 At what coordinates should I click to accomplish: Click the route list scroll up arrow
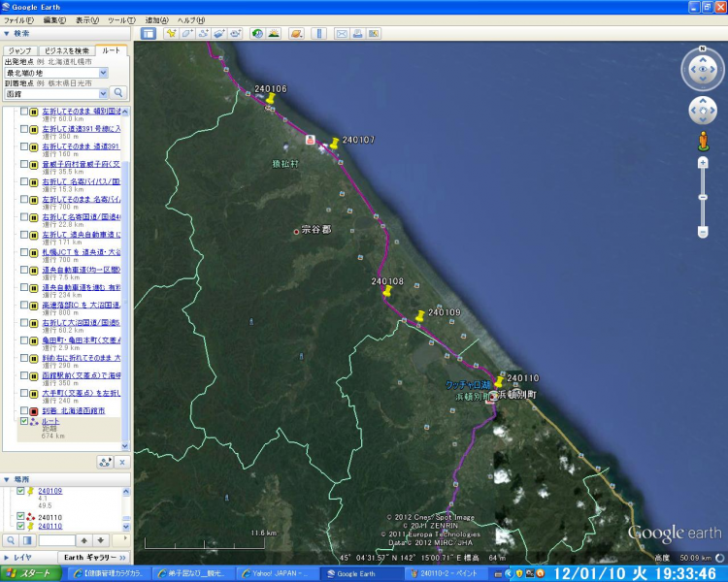125,112
